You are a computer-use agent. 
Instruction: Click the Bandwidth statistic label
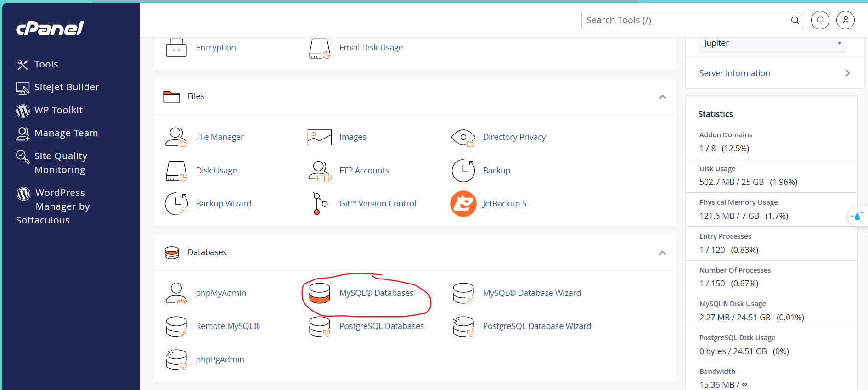point(717,372)
